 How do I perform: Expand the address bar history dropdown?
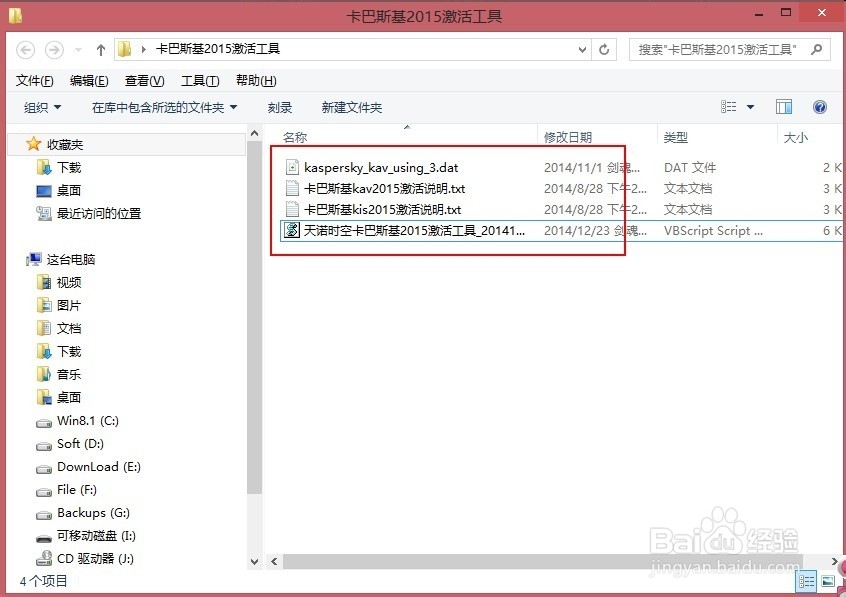click(x=582, y=50)
